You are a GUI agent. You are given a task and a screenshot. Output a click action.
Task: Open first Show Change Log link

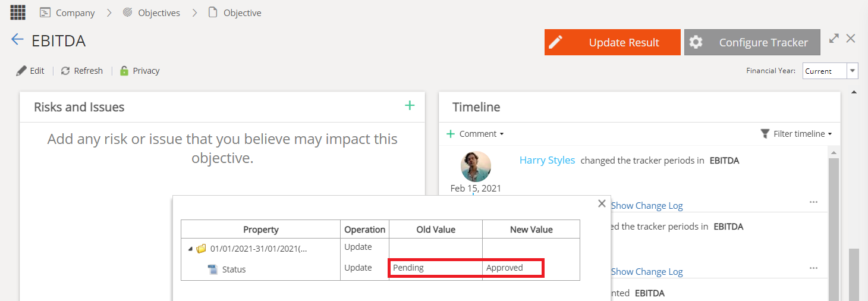(647, 206)
